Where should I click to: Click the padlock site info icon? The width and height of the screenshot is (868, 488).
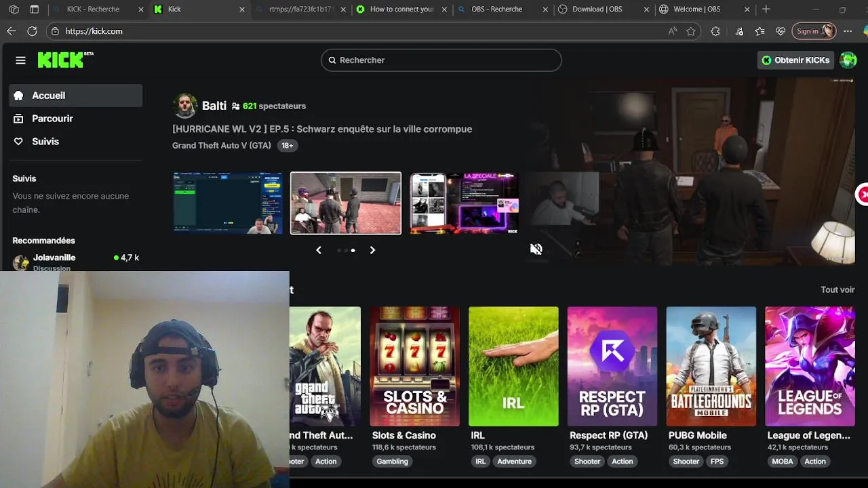(x=56, y=31)
